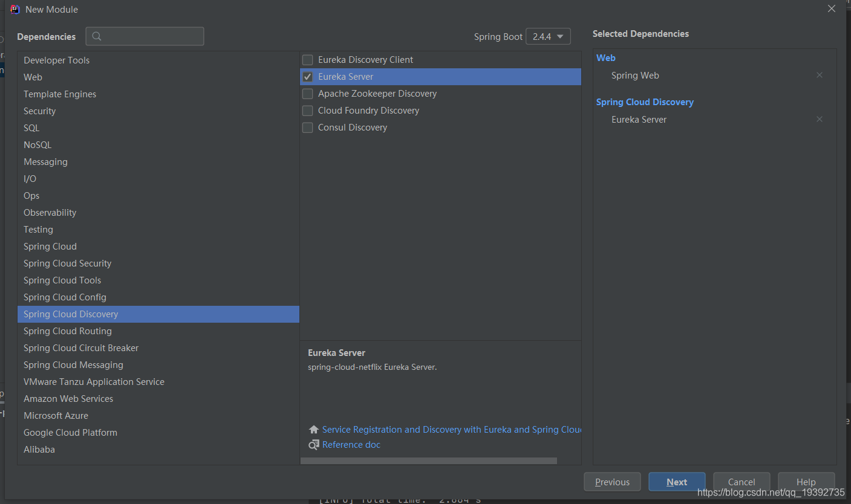Uncheck the Eureka Server checkbox
This screenshot has width=851, height=504.
[x=307, y=77]
